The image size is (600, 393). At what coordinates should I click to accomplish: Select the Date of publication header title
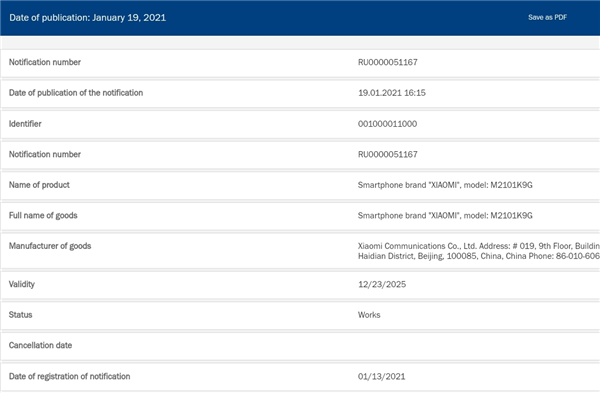pos(88,18)
